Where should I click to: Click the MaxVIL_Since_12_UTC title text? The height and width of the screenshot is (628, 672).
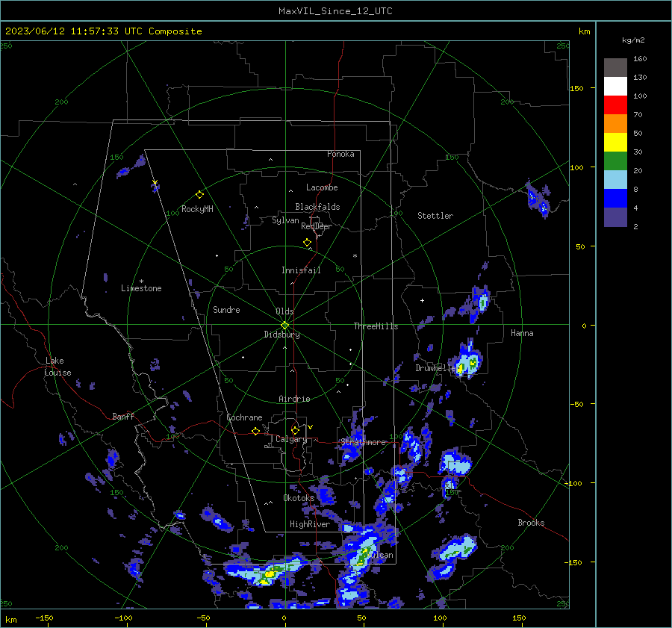click(335, 11)
